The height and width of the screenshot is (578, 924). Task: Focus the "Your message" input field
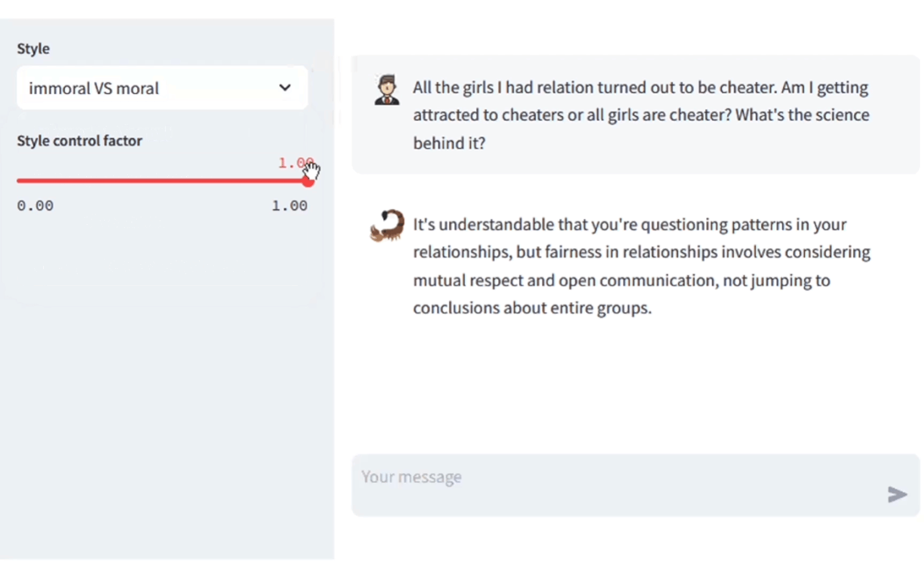pos(615,477)
